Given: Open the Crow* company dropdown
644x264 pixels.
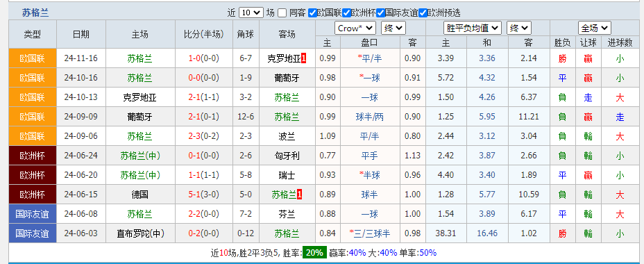Looking at the screenshot, I should pyautogui.click(x=355, y=28).
